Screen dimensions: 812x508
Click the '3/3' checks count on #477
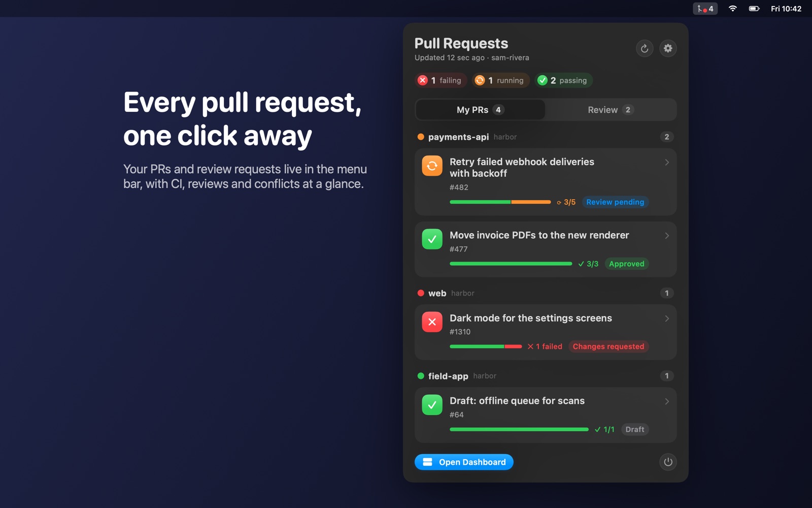(x=588, y=264)
